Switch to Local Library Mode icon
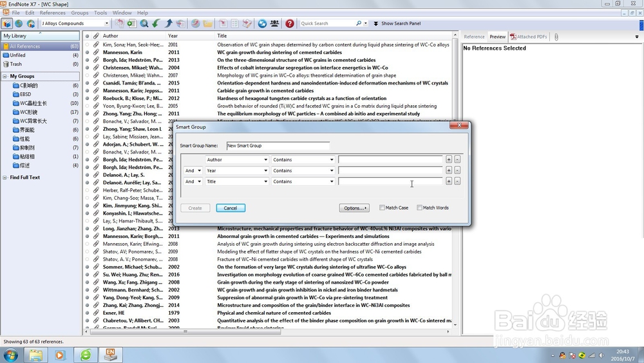644x363 pixels. [x=7, y=23]
